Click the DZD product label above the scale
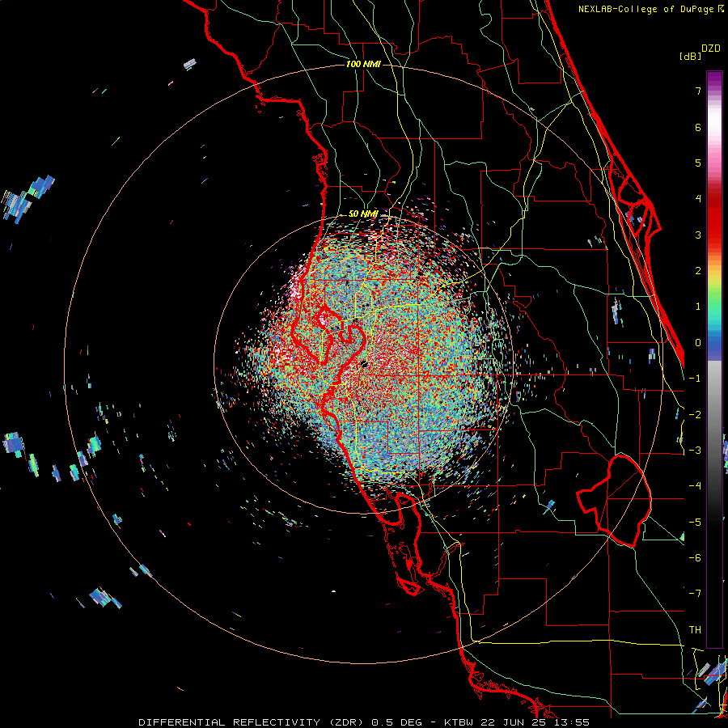 click(711, 49)
